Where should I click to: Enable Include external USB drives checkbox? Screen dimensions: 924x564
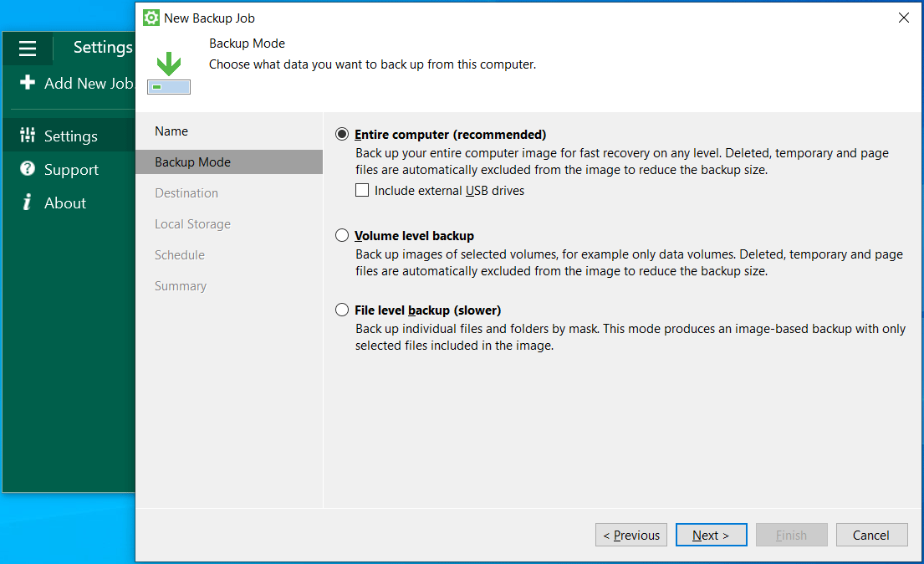click(x=362, y=190)
